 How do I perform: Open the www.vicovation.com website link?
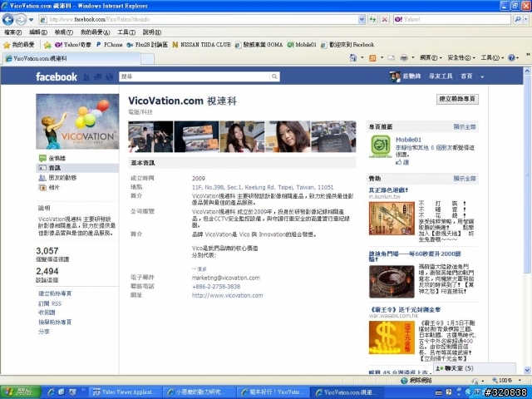(227, 296)
